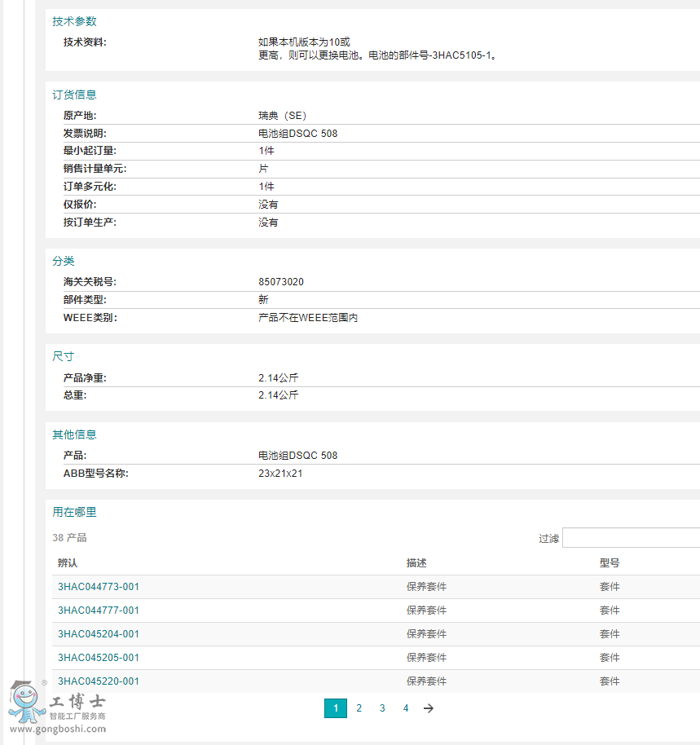
Task: Go to page 2 of the product list
Action: tap(359, 708)
